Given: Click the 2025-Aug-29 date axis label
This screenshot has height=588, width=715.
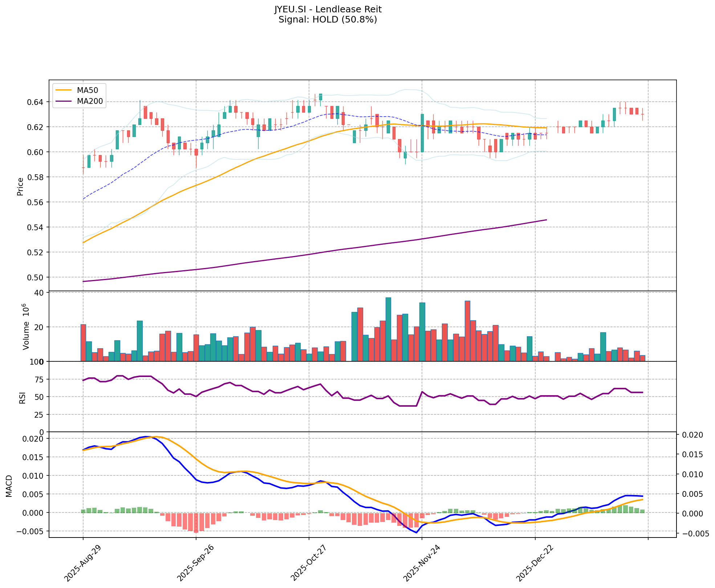Looking at the screenshot, I should pyautogui.click(x=82, y=563).
